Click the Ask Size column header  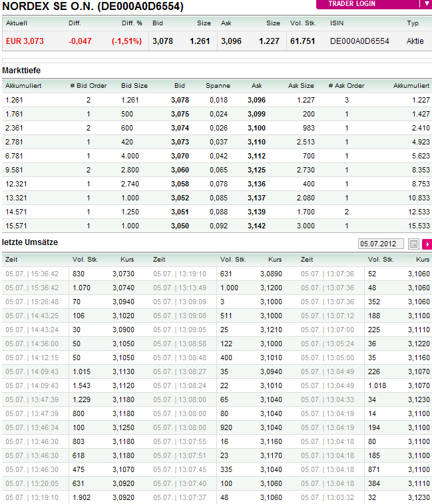pyautogui.click(x=301, y=86)
